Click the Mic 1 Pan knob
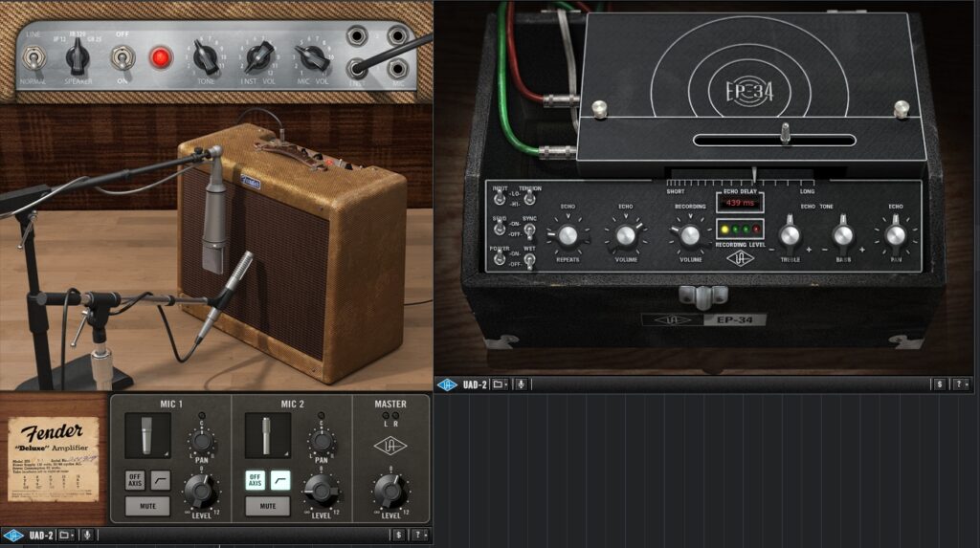The height and width of the screenshot is (548, 980). [201, 441]
